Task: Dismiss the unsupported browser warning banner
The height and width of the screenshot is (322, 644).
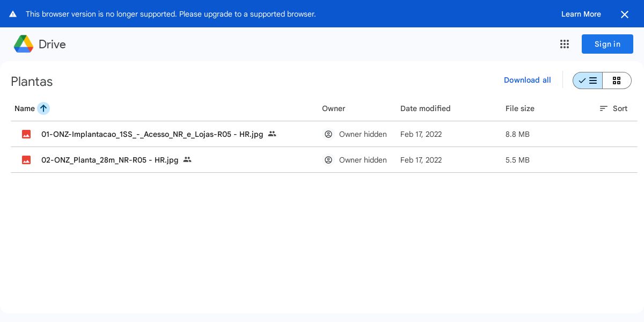Action: coord(624,14)
